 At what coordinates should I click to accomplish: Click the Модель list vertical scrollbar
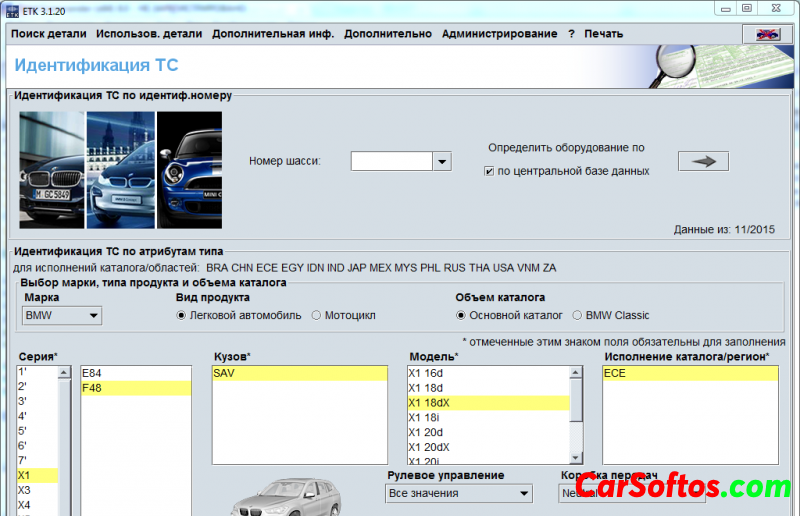(577, 400)
